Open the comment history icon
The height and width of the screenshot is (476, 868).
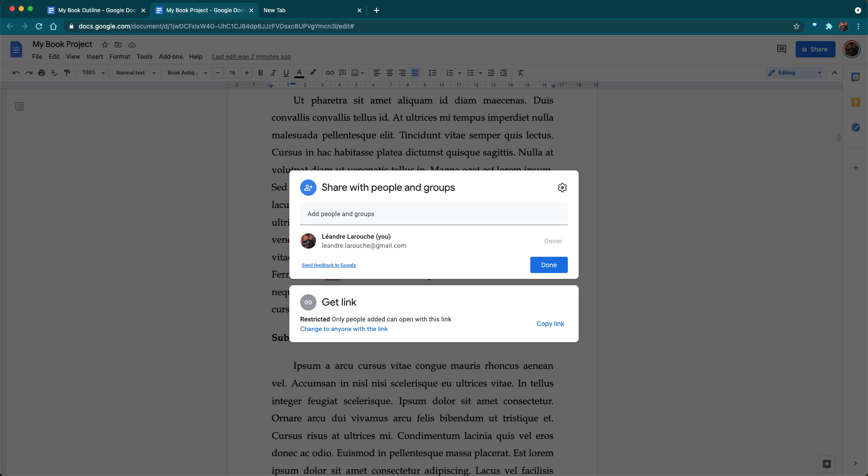tap(781, 49)
